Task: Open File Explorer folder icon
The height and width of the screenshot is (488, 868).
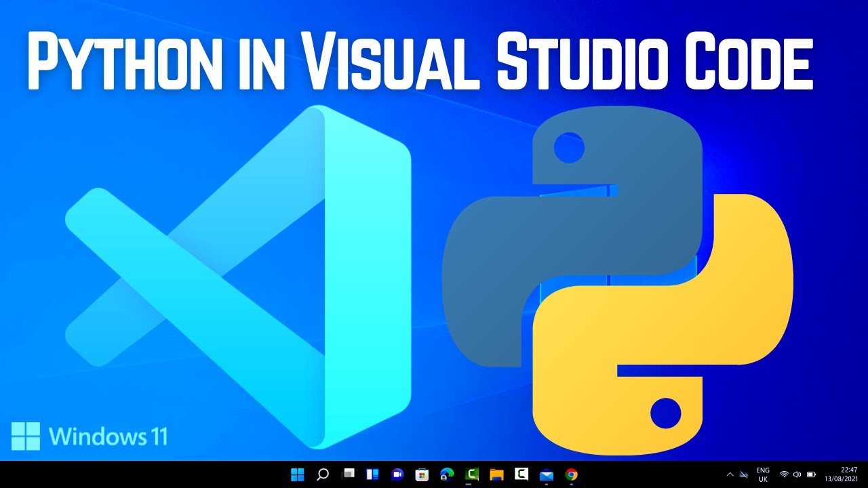Action: (497, 474)
